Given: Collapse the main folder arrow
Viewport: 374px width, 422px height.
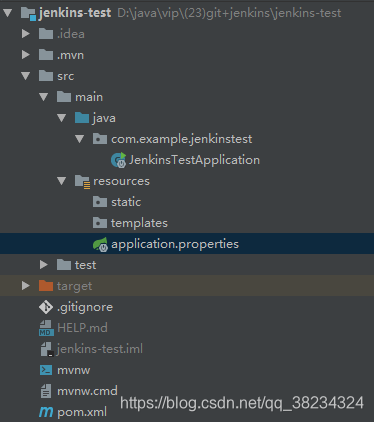Looking at the screenshot, I should click(x=44, y=97).
